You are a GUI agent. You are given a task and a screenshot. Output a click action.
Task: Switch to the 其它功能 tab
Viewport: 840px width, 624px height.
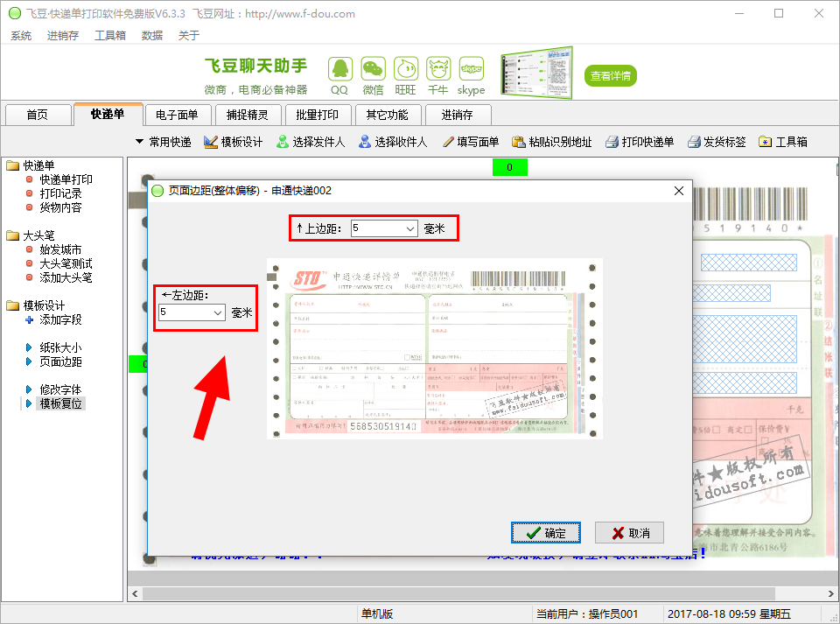[x=387, y=115]
